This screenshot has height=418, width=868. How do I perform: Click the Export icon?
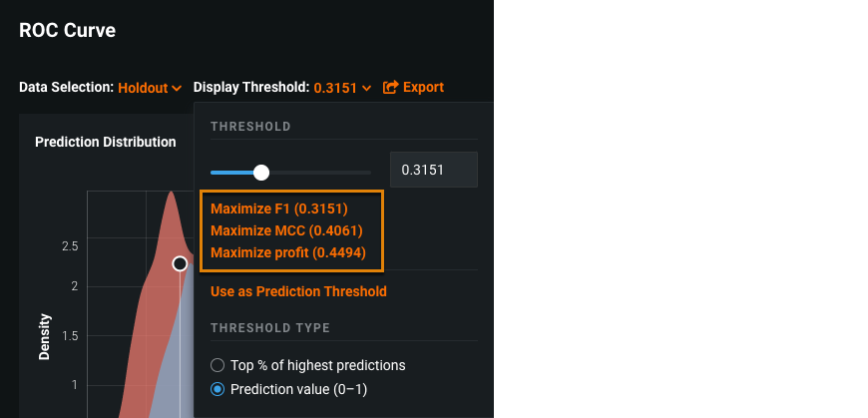(391, 88)
